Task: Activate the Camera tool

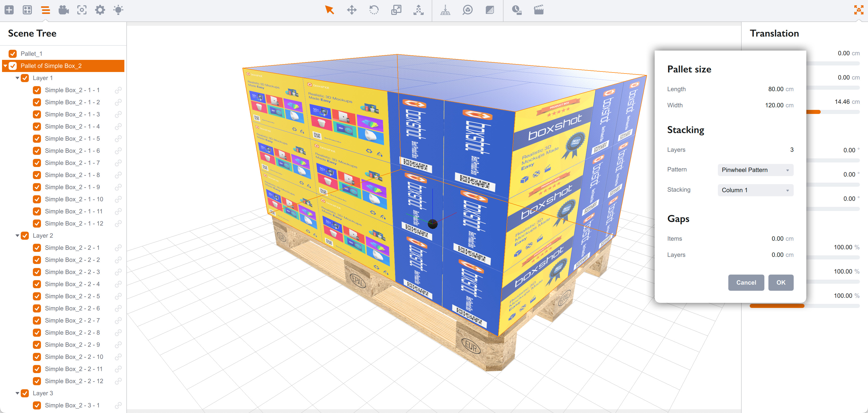Action: [x=64, y=10]
